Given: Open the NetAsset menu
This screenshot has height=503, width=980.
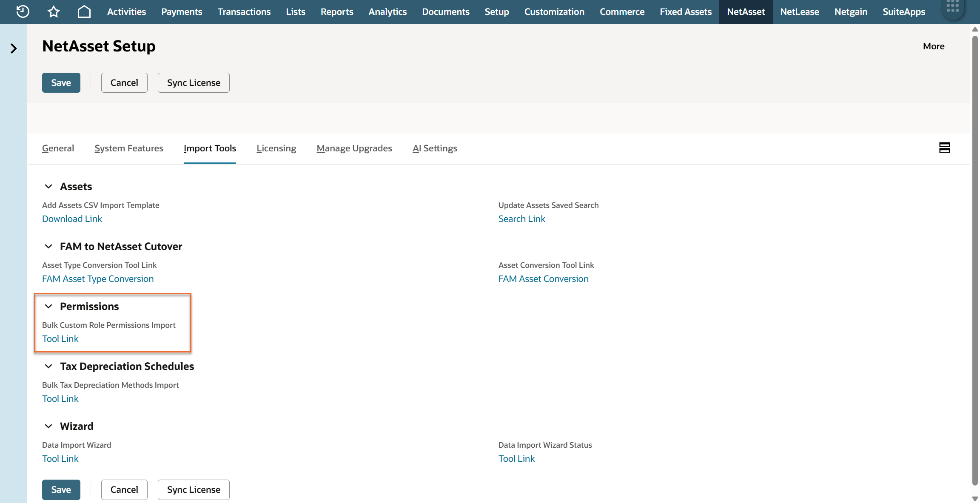Looking at the screenshot, I should (x=746, y=12).
